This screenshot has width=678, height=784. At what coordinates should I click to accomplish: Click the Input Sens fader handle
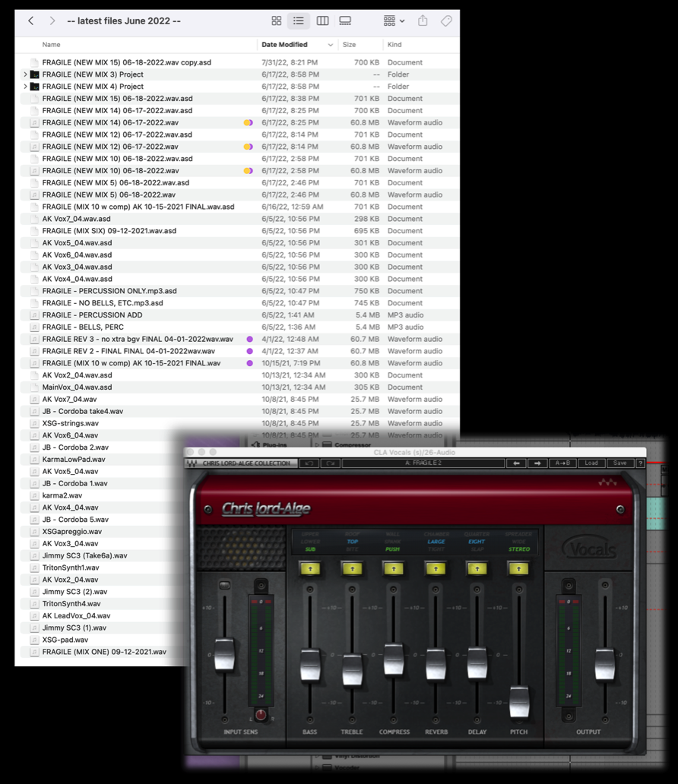click(x=225, y=654)
